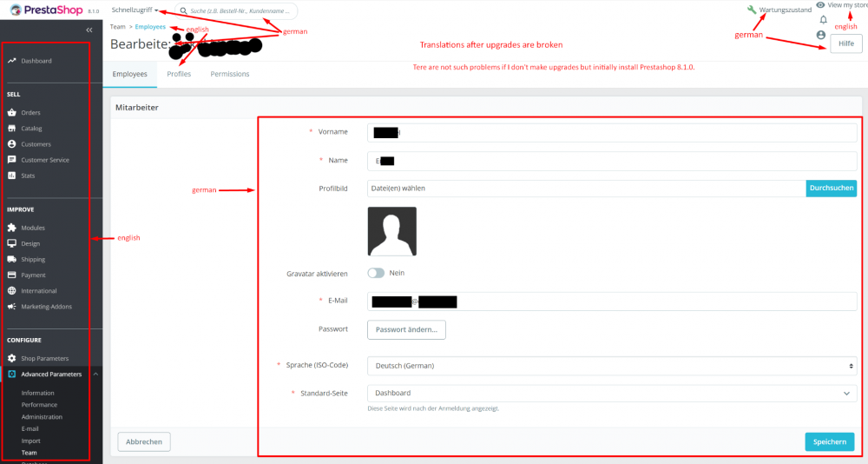Click the Customer Service chat icon
Image resolution: width=868 pixels, height=464 pixels.
[x=11, y=160]
